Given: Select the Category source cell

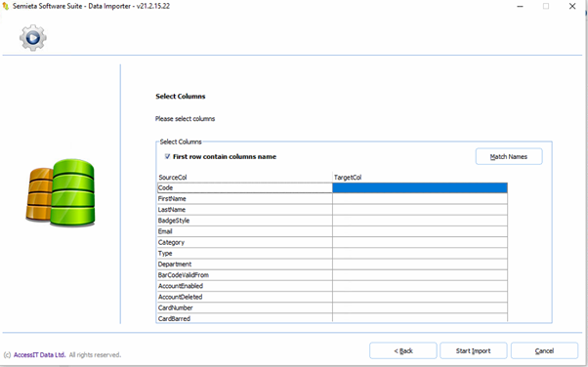Looking at the screenshot, I should click(244, 242).
